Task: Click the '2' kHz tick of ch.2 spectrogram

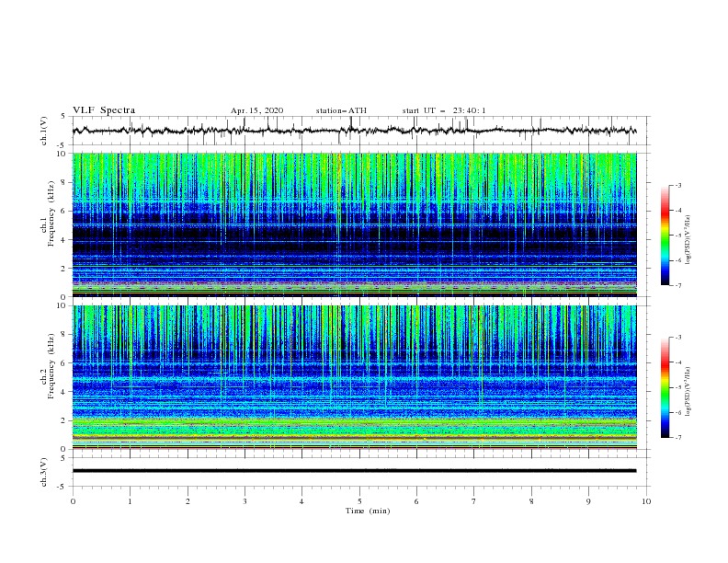Action: (65, 420)
